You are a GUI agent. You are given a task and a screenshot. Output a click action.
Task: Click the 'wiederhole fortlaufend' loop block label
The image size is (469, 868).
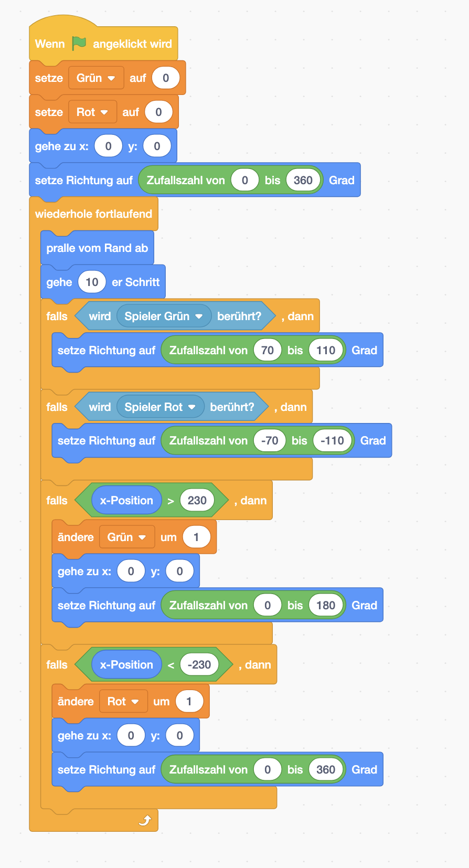pos(93,214)
